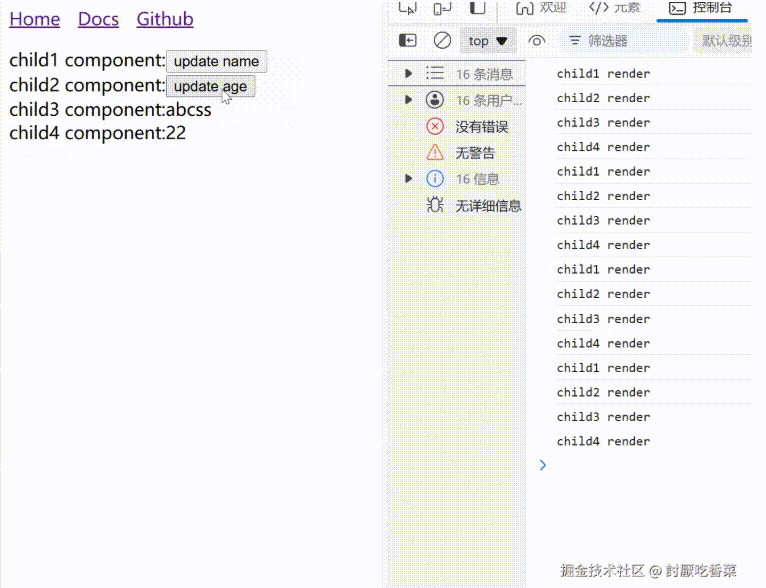The width and height of the screenshot is (766, 588).
Task: Expand the 16 信息 info group
Action: tap(408, 178)
